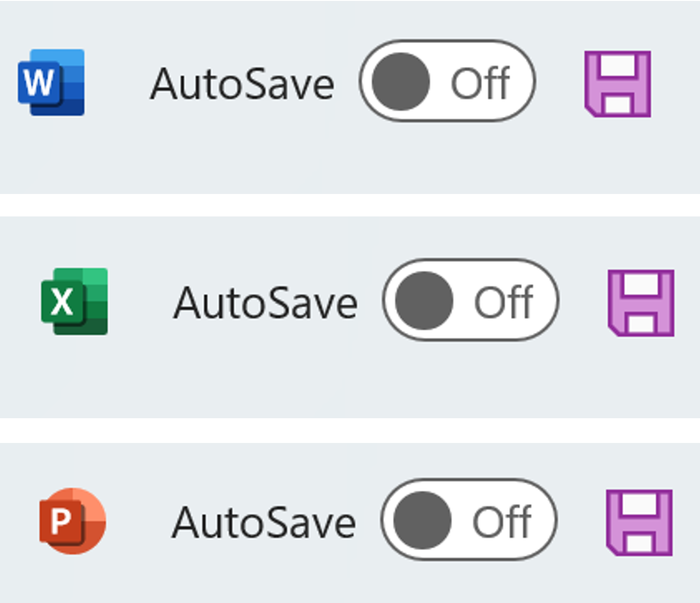The image size is (700, 603).
Task: Click the AutoSave label beside the Word icon
Action: (x=243, y=84)
